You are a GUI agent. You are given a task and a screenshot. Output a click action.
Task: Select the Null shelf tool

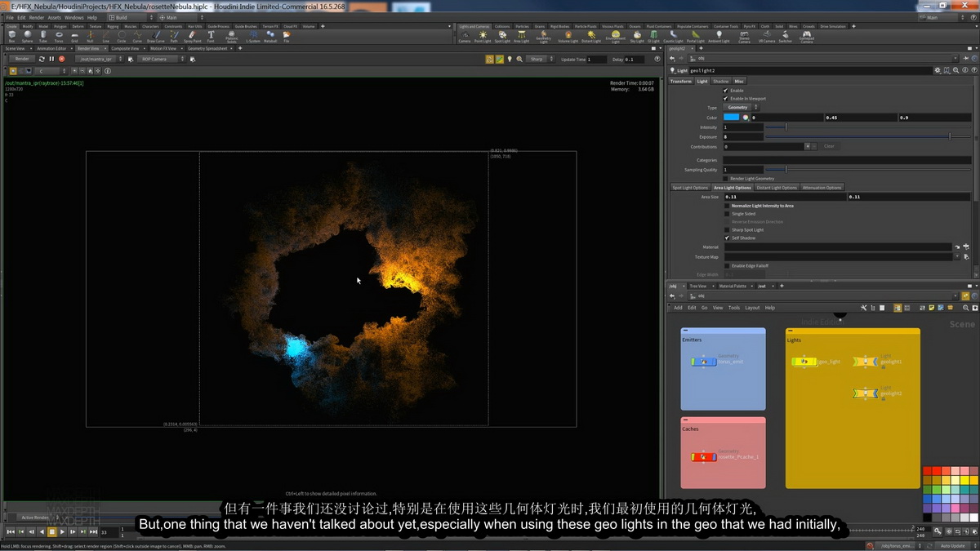click(x=90, y=37)
